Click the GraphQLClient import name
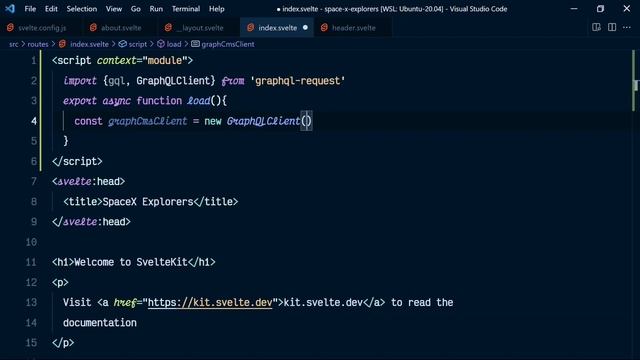The height and width of the screenshot is (360, 640). coord(173,81)
